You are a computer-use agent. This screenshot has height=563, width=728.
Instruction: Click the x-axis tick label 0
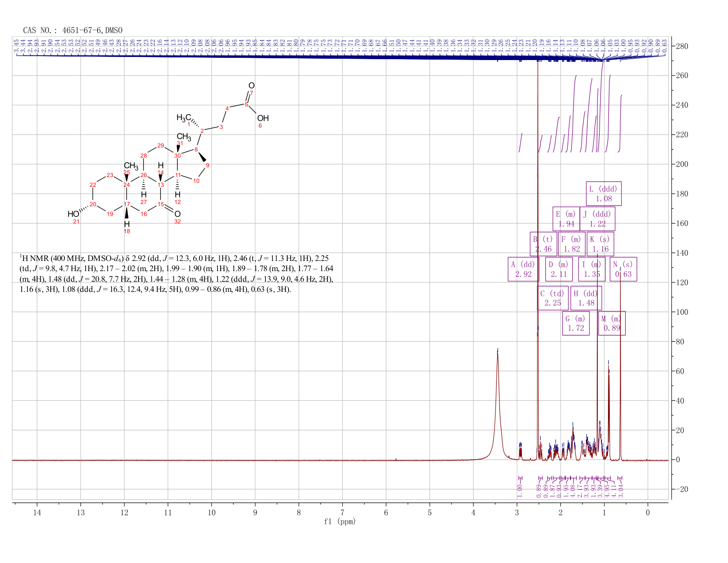pos(648,512)
